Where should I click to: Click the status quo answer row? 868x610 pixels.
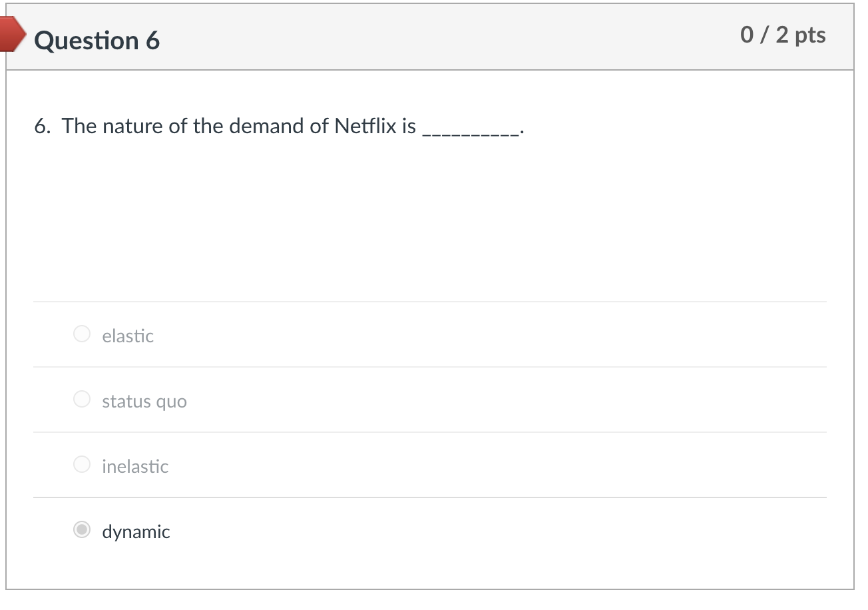(x=433, y=399)
